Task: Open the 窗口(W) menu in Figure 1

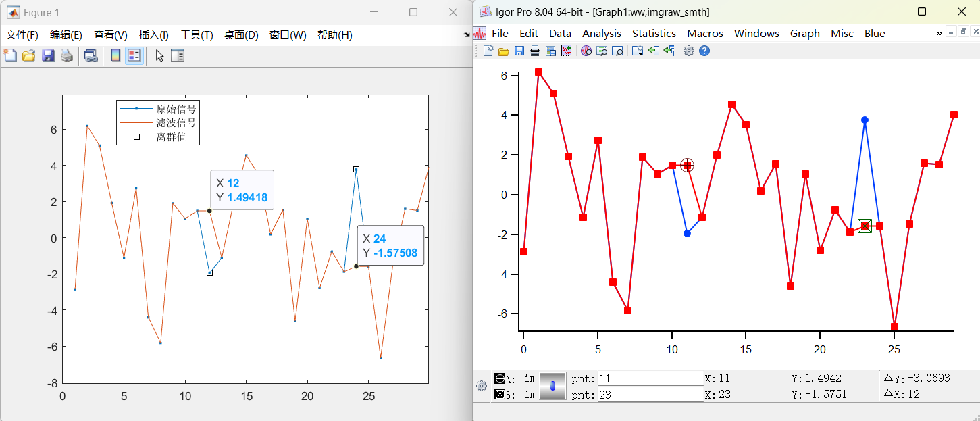Action: (288, 35)
